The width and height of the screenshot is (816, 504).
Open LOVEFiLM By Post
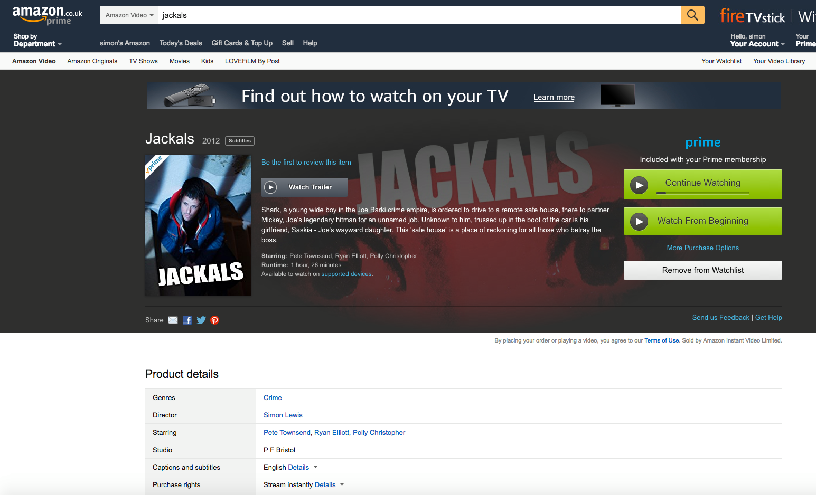252,61
